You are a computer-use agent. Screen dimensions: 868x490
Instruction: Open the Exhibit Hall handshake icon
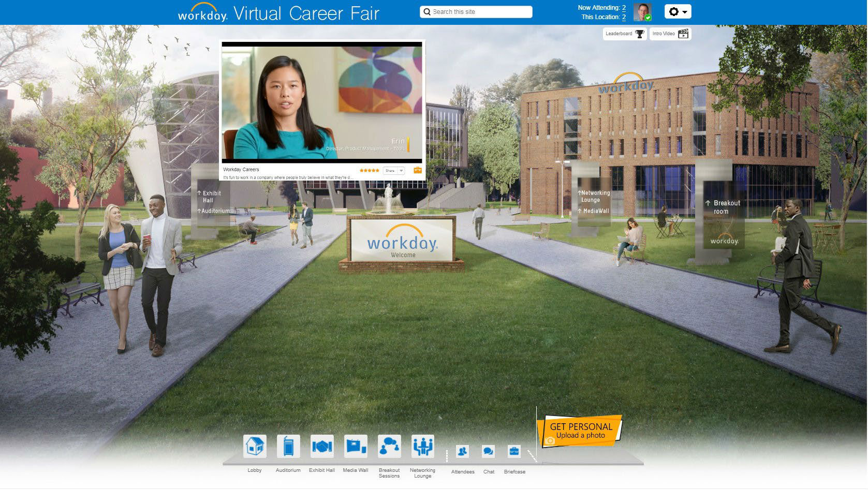tap(322, 446)
